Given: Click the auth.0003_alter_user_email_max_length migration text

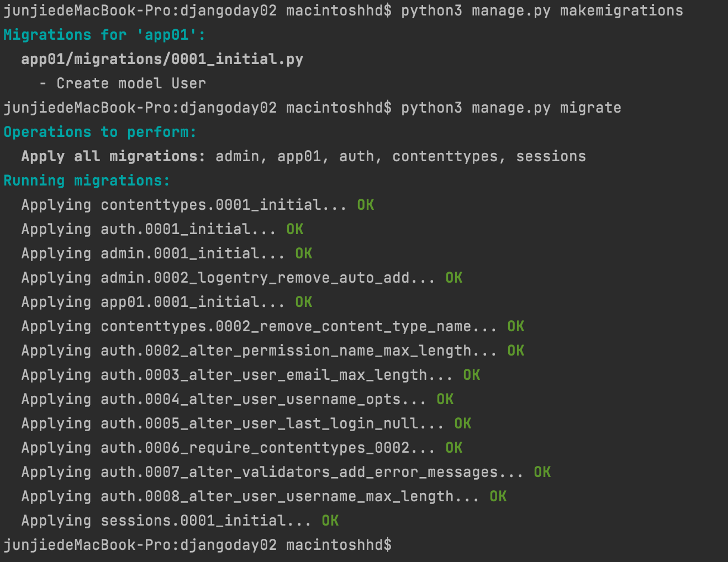Looking at the screenshot, I should click(263, 375).
